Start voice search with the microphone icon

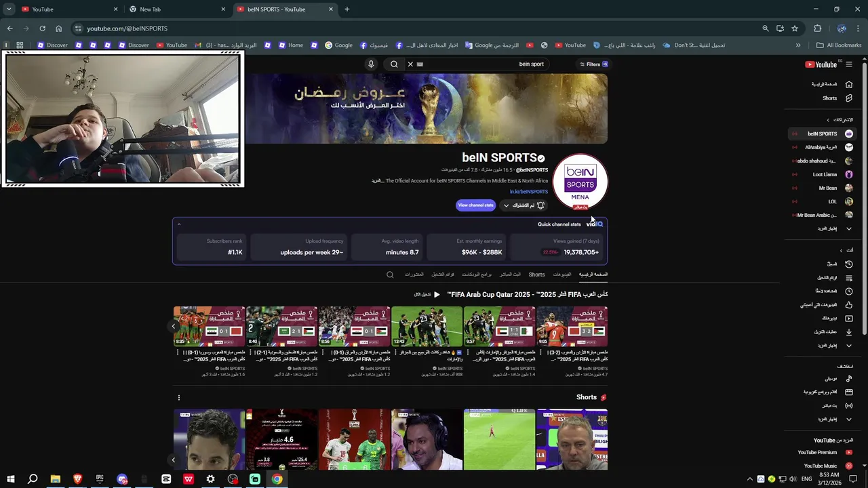click(x=371, y=64)
